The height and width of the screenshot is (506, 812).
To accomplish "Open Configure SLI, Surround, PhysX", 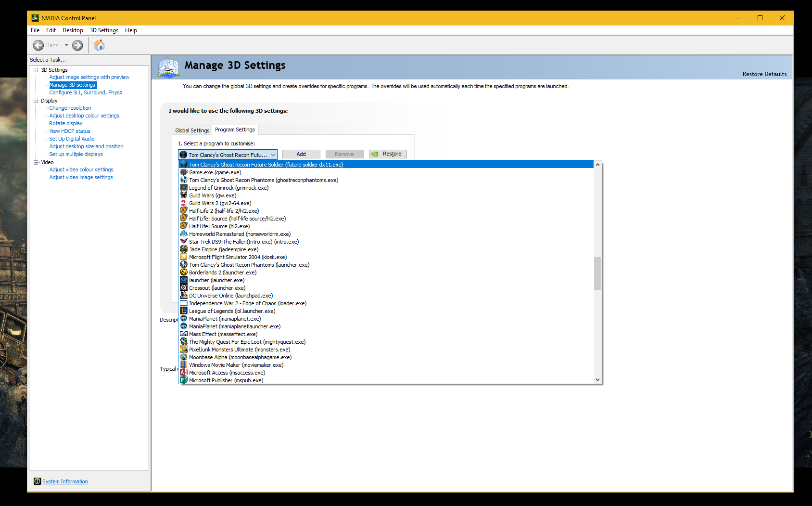I will tap(86, 92).
